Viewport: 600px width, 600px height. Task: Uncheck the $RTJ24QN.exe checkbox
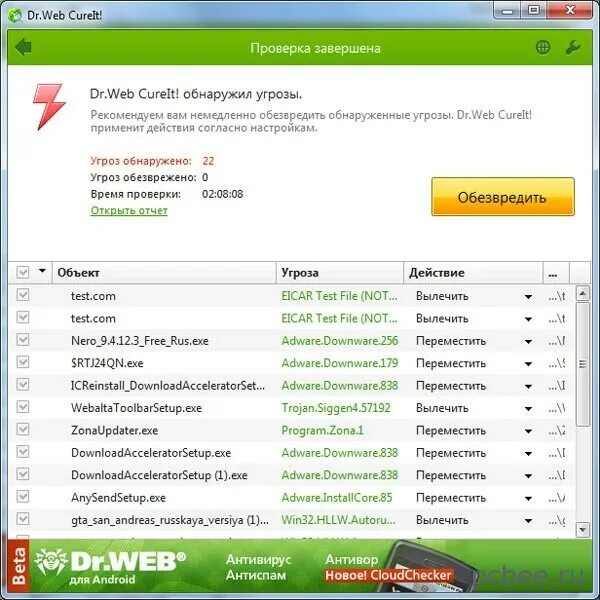23,362
